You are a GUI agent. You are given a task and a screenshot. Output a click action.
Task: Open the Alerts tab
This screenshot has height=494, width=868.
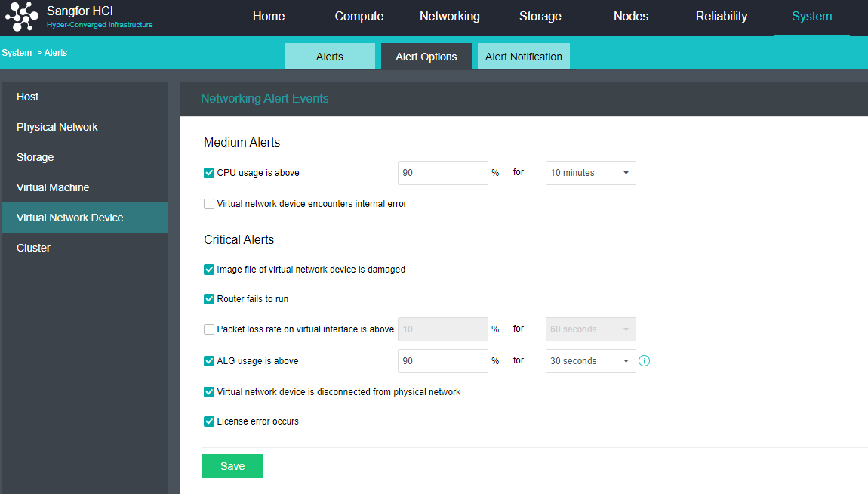pyautogui.click(x=329, y=57)
